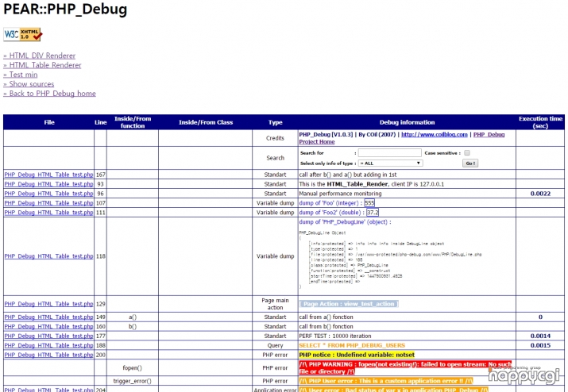Click the execution time value 0.0022

540,194
